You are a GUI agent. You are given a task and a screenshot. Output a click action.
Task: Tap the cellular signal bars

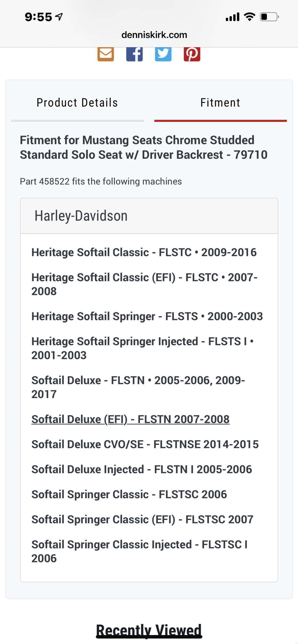pyautogui.click(x=233, y=17)
